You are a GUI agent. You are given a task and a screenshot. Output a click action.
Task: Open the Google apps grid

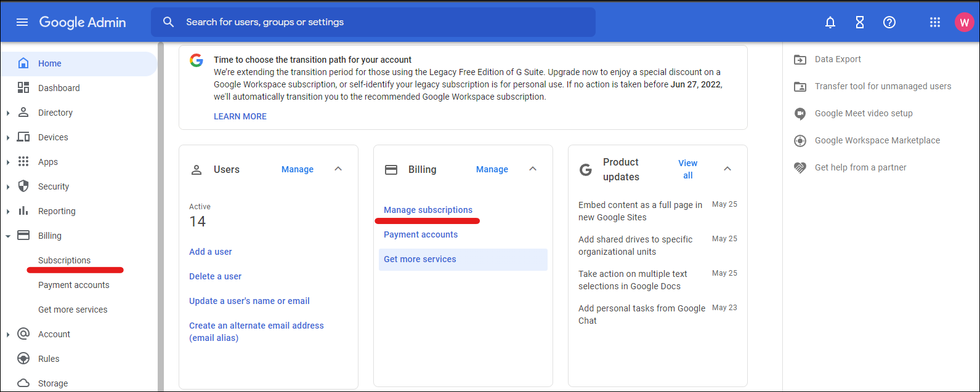coord(934,22)
